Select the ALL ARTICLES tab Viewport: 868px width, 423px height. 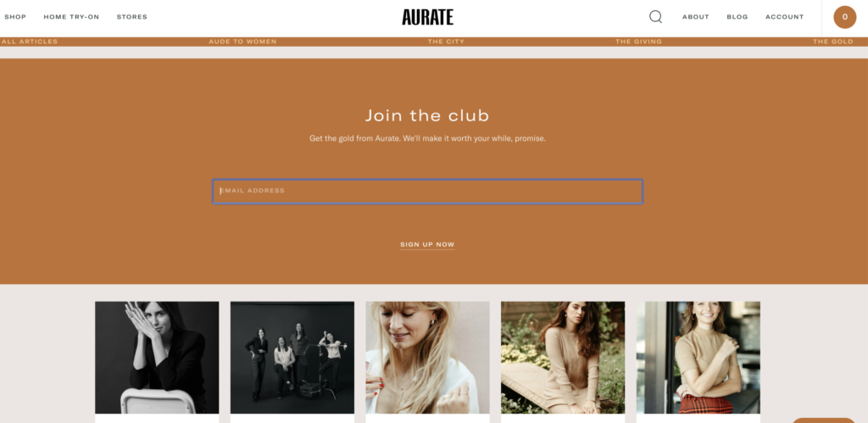pyautogui.click(x=30, y=42)
